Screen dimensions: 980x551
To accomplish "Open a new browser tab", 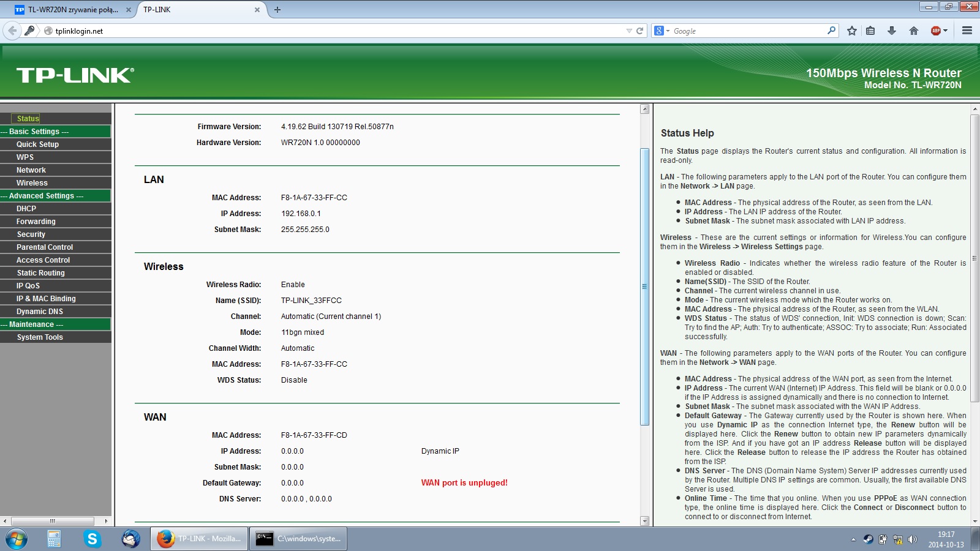I will pos(277,10).
